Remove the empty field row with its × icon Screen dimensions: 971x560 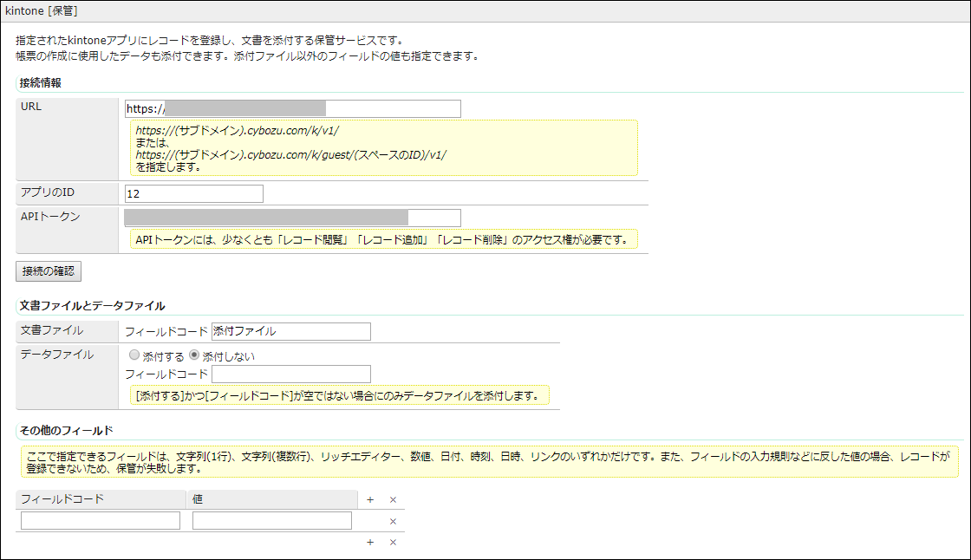392,520
